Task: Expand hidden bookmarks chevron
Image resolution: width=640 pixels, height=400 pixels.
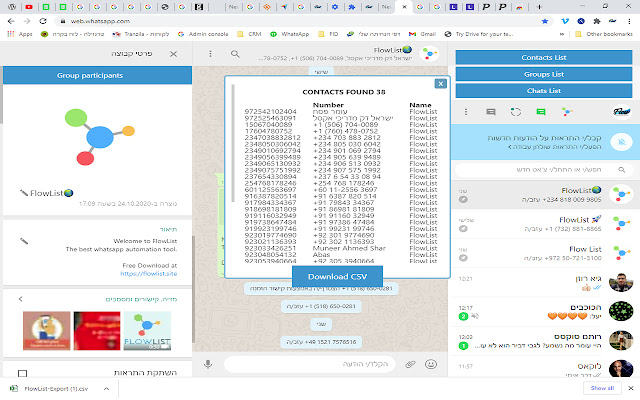Action: (562, 34)
